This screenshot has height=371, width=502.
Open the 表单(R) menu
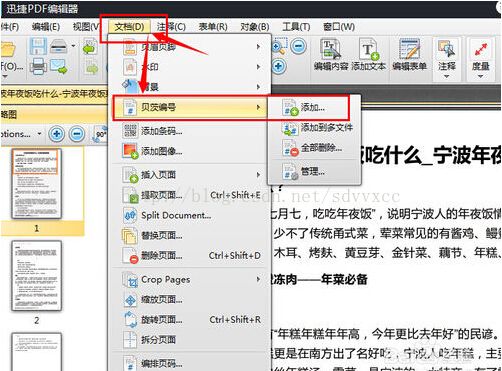pyautogui.click(x=213, y=27)
